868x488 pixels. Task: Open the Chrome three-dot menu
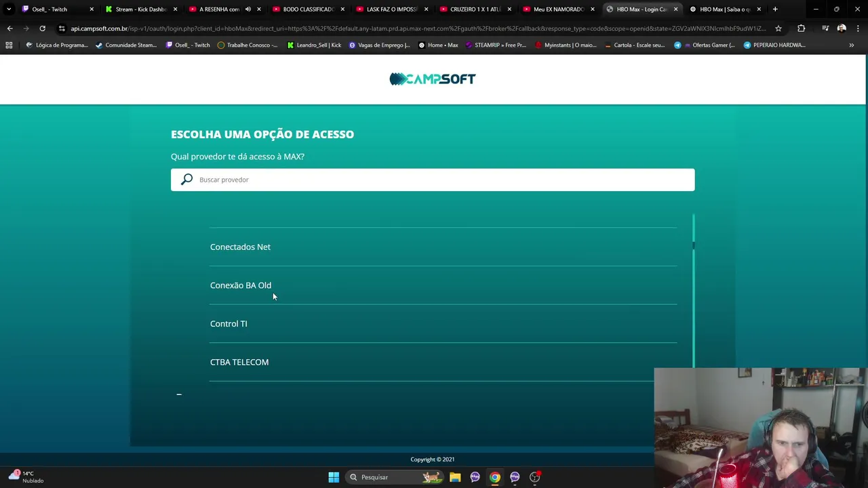click(x=858, y=28)
